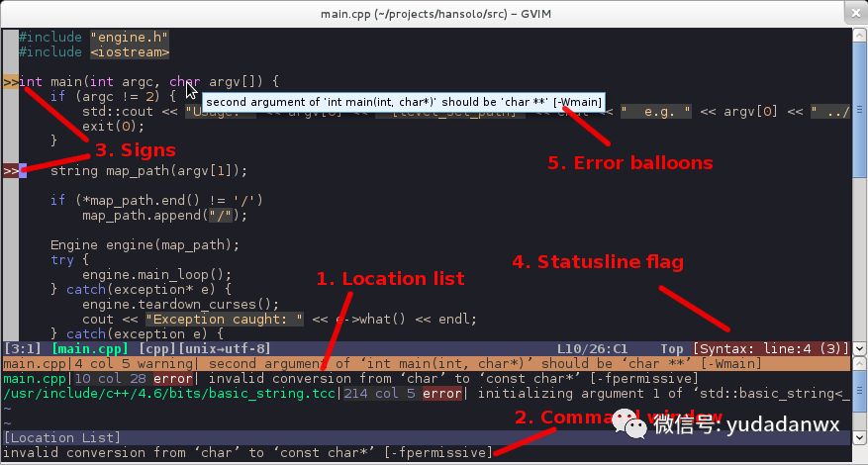Click the '[3:1]' statusline entry
This screenshot has height=465, width=868.
23,348
